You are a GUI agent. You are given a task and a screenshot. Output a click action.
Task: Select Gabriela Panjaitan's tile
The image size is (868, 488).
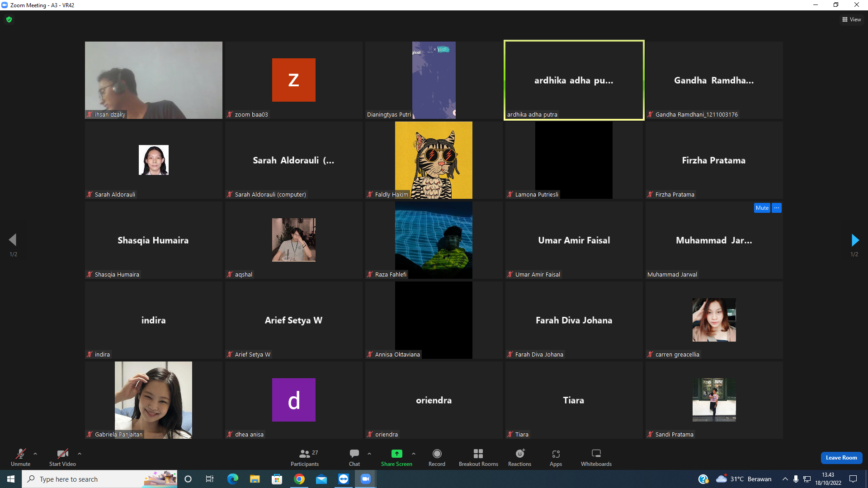point(154,400)
